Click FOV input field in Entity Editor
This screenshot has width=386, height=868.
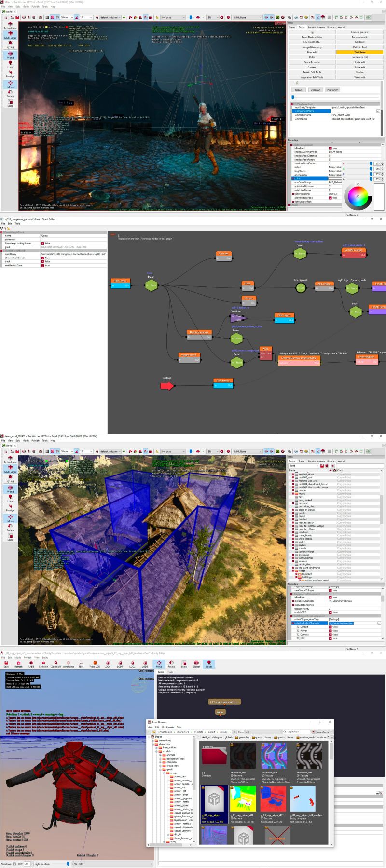tap(27, 864)
